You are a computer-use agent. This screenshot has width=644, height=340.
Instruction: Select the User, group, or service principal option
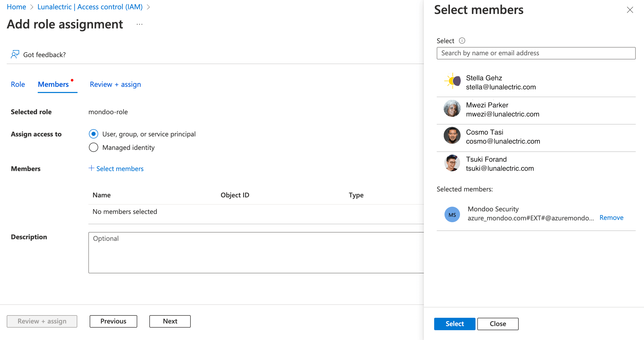tap(93, 134)
